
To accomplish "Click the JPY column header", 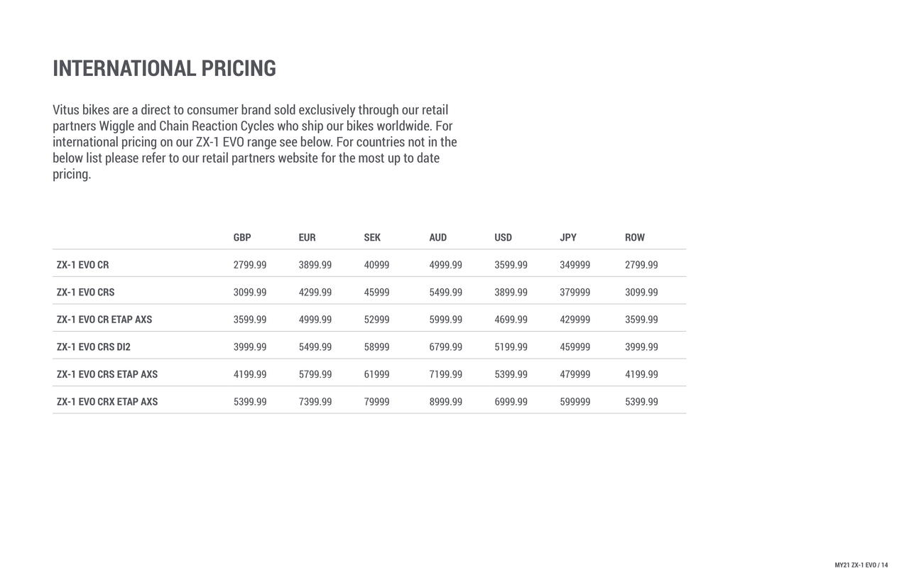I will tap(568, 237).
